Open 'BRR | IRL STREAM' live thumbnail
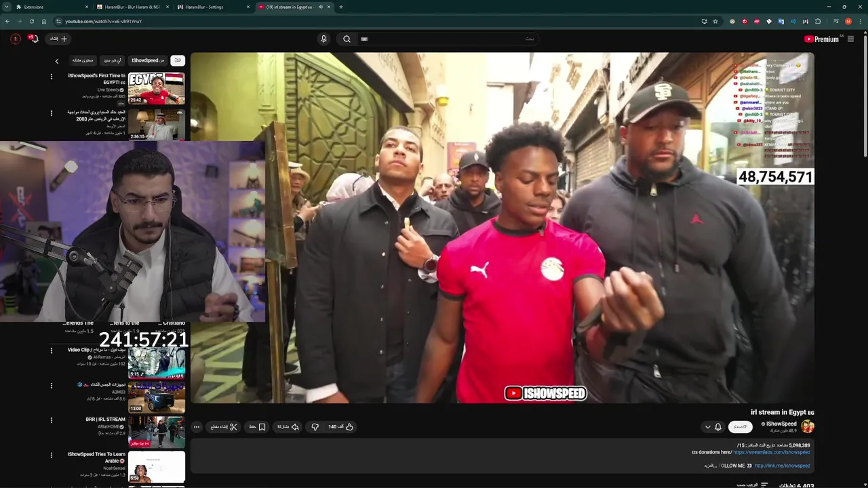The height and width of the screenshot is (488, 868). click(x=157, y=432)
